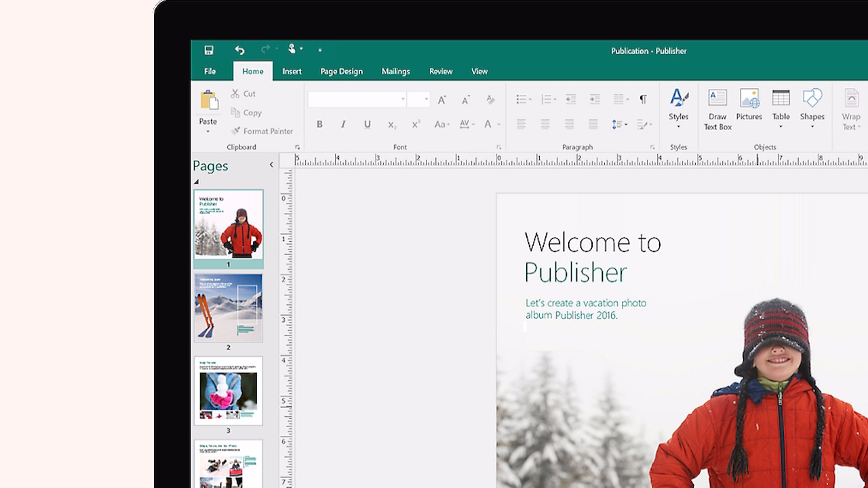Toggle Italic formatting
The image size is (868, 488).
click(x=343, y=124)
